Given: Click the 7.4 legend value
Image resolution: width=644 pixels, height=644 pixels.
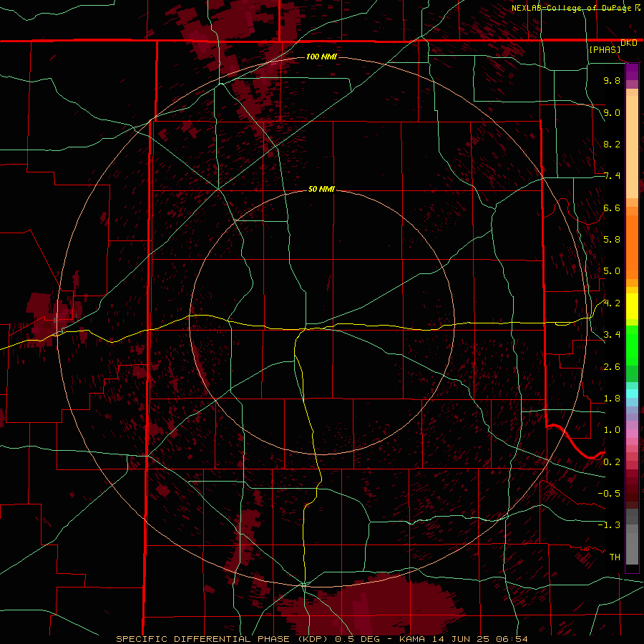Looking at the screenshot, I should click(612, 176).
